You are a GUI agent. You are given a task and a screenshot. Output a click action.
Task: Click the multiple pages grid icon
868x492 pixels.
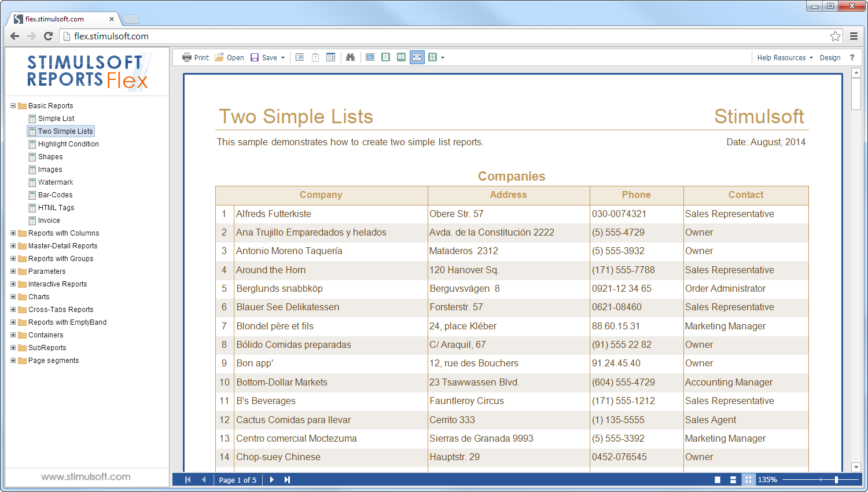click(432, 57)
